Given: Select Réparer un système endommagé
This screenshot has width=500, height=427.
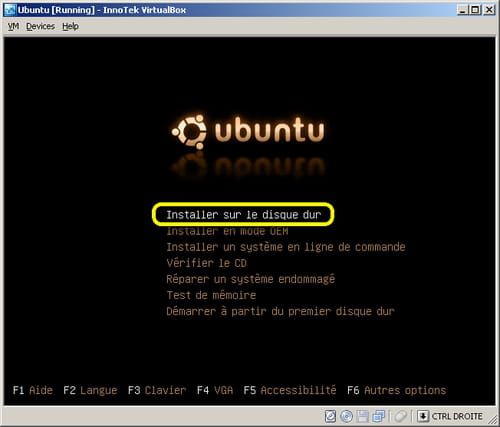Looking at the screenshot, I should pos(250,279).
